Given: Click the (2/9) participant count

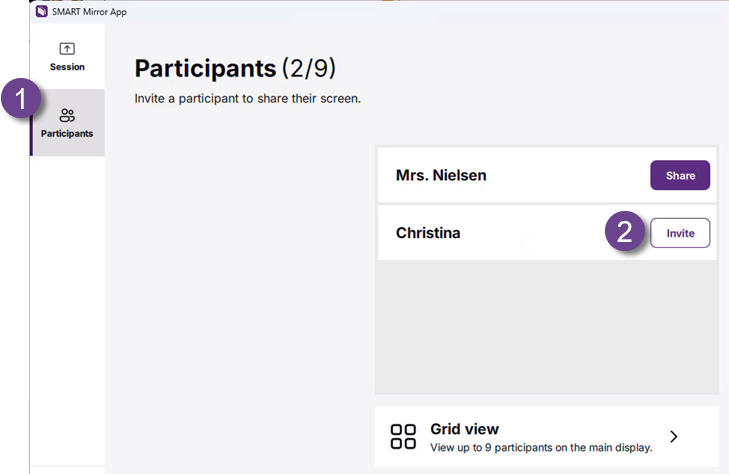Looking at the screenshot, I should tap(309, 68).
